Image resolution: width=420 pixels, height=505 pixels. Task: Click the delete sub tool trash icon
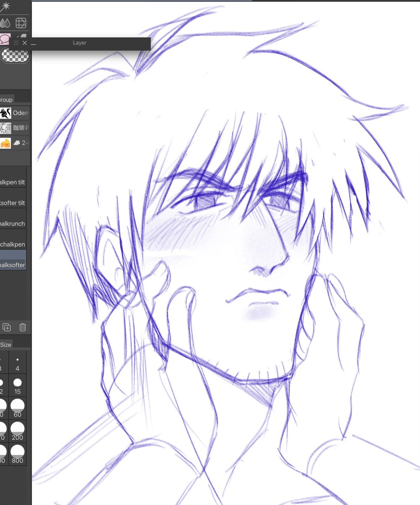[x=23, y=327]
